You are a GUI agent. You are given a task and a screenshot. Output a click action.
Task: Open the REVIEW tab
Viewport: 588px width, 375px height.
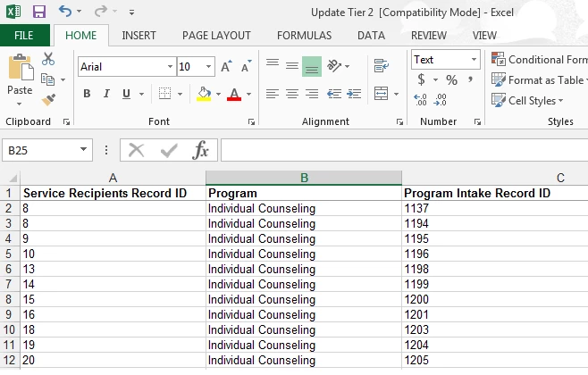coord(429,36)
